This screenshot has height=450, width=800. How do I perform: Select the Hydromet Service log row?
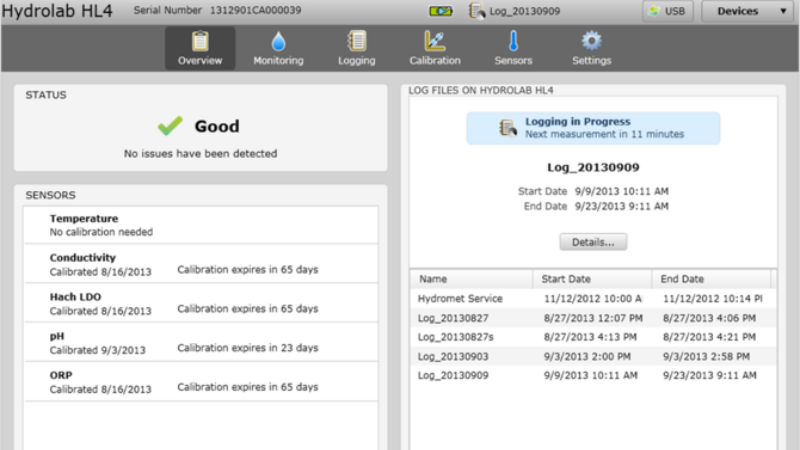pyautogui.click(x=593, y=298)
